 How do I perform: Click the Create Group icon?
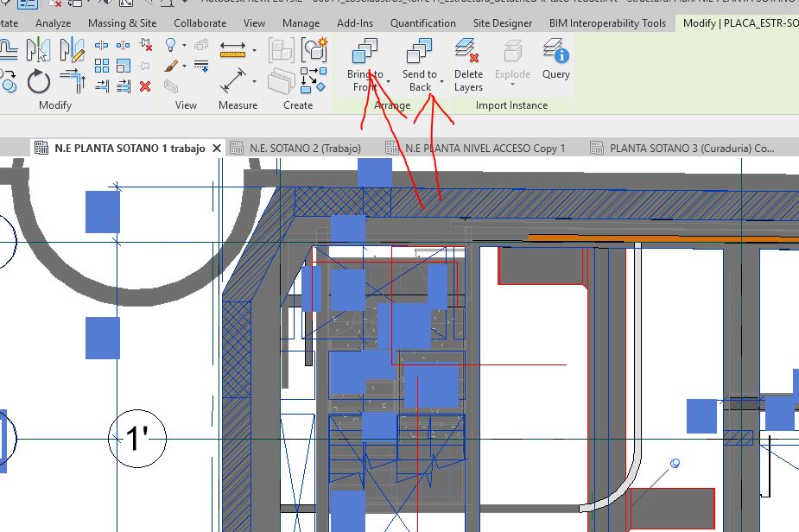(x=314, y=50)
